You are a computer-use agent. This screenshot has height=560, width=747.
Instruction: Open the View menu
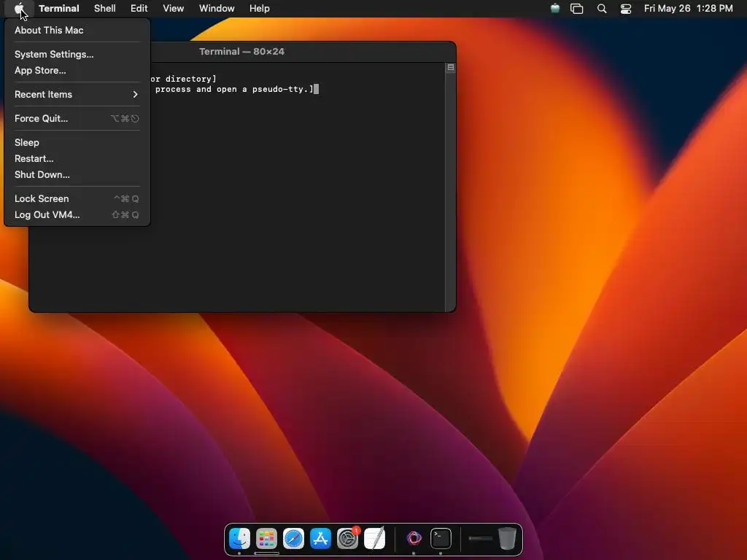coord(174,9)
